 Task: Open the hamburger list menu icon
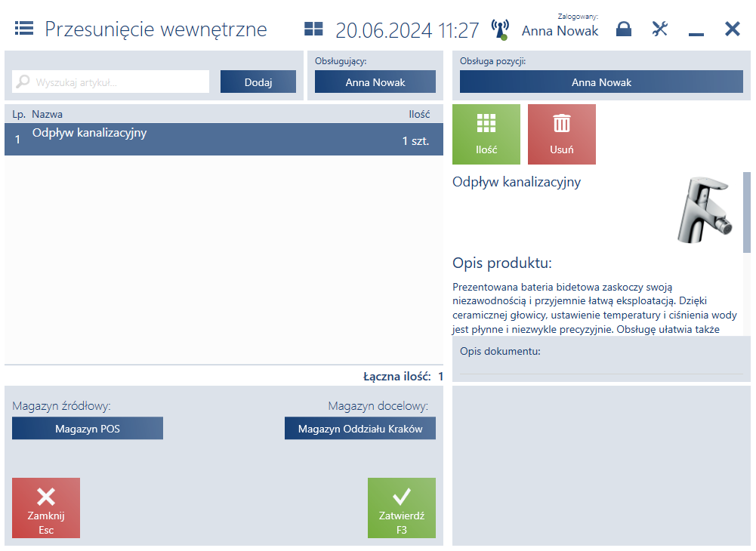point(24,29)
